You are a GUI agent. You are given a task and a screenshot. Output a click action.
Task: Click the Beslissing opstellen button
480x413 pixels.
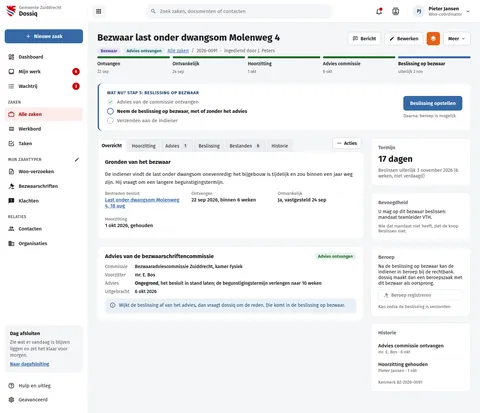pyautogui.click(x=433, y=103)
